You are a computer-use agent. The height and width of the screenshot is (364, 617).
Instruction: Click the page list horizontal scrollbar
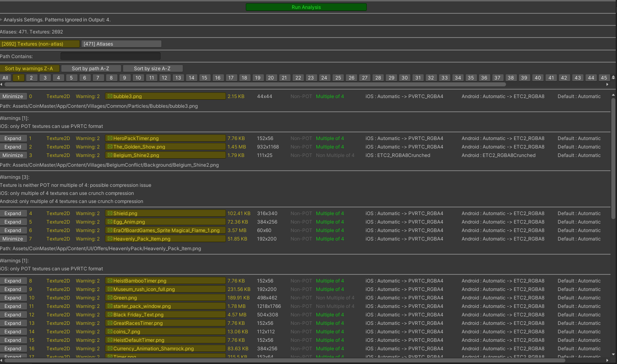click(x=255, y=84)
